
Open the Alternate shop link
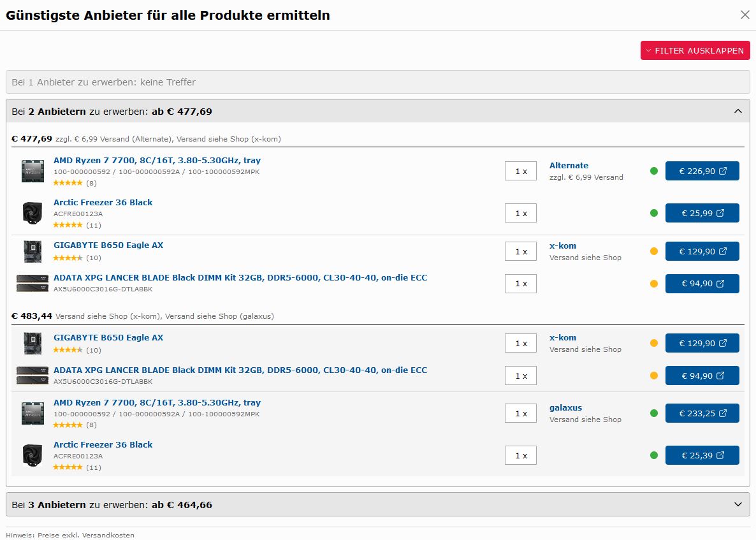[x=569, y=166]
